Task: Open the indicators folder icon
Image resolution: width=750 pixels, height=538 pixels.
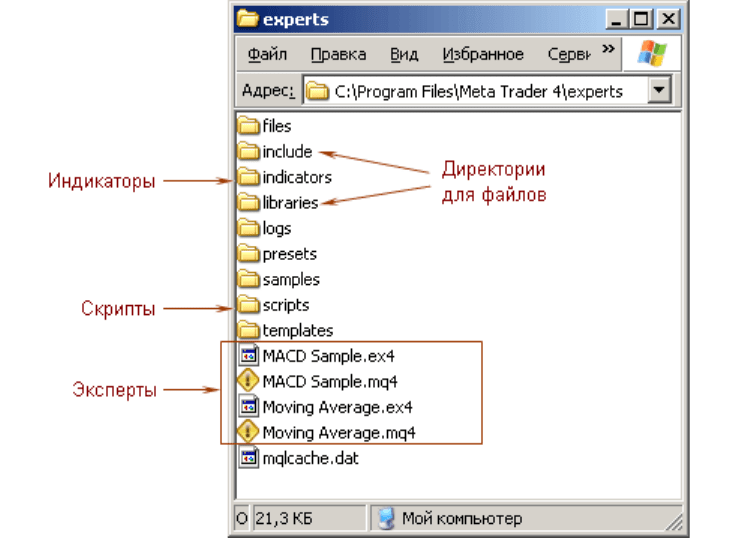Action: pyautogui.click(x=248, y=177)
